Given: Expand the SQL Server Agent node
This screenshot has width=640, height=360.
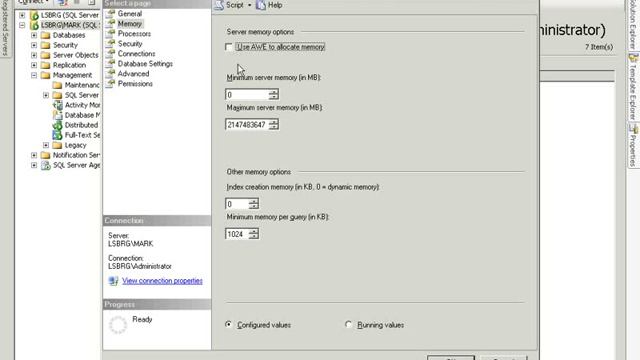Looking at the screenshot, I should 34,165.
